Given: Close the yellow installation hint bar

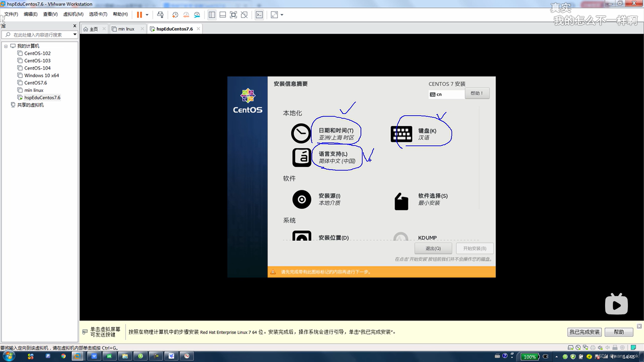Looking at the screenshot, I should click(x=639, y=326).
